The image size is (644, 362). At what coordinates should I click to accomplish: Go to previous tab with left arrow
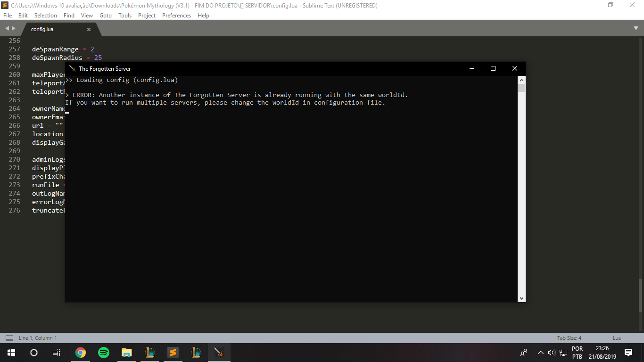coord(7,28)
